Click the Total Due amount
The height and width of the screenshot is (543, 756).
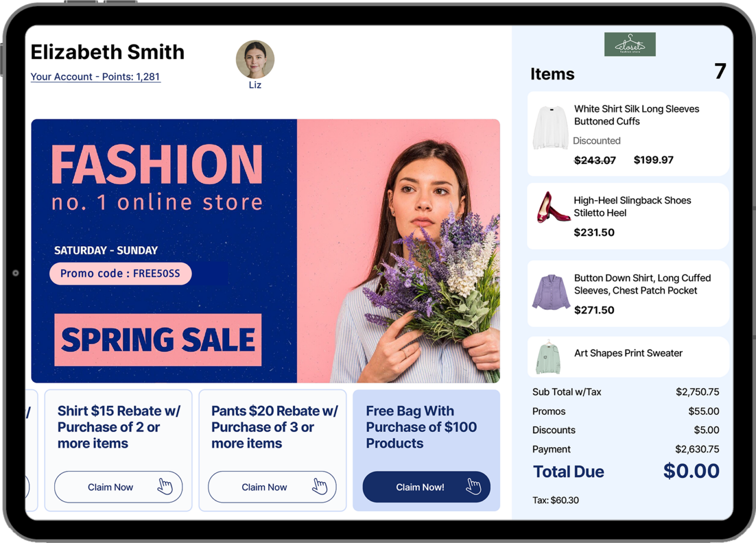691,471
